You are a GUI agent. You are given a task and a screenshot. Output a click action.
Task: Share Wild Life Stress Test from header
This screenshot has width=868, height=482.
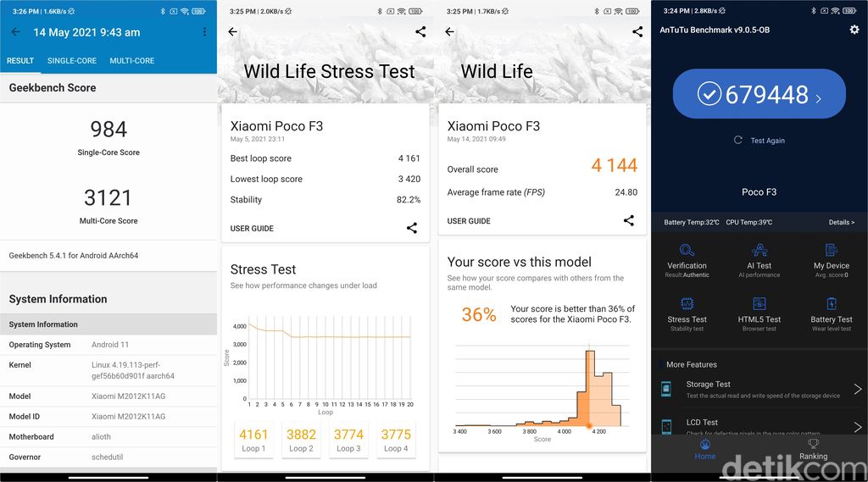(420, 32)
